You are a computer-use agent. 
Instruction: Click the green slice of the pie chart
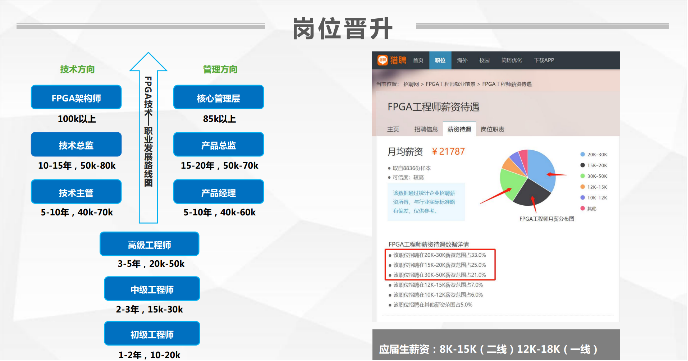pyautogui.click(x=511, y=184)
